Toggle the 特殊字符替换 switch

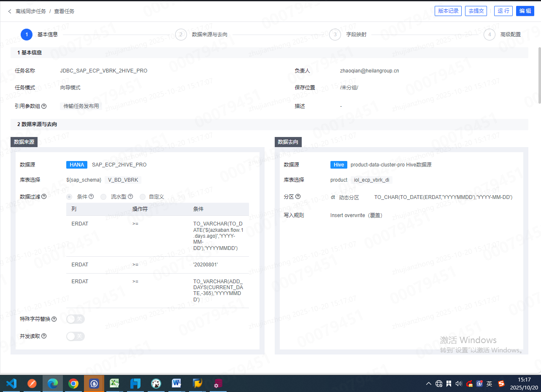pos(76,319)
